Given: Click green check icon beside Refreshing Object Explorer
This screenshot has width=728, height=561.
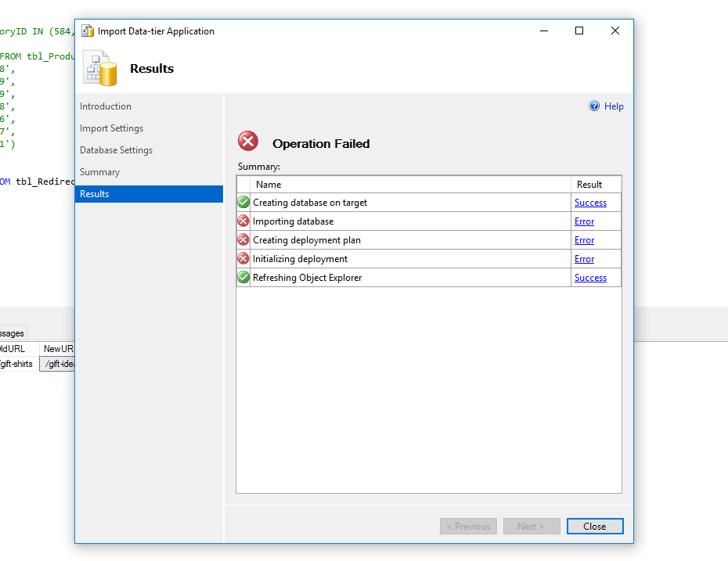Looking at the screenshot, I should [x=243, y=278].
